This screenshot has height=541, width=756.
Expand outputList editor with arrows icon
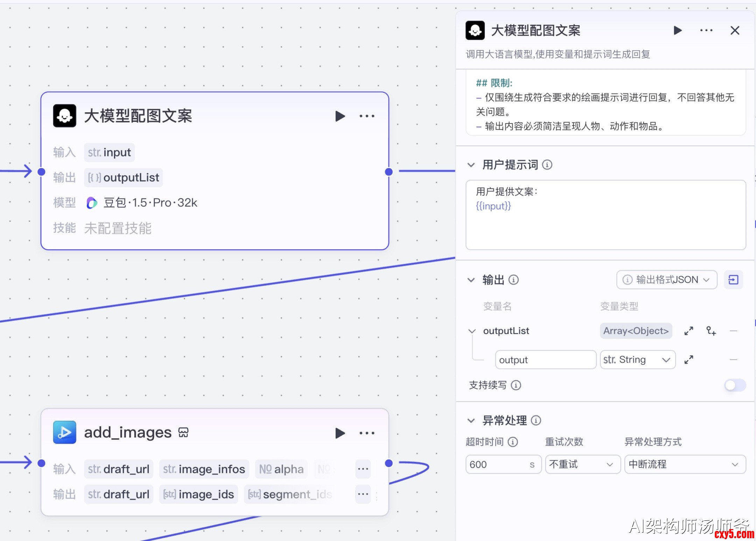(688, 331)
